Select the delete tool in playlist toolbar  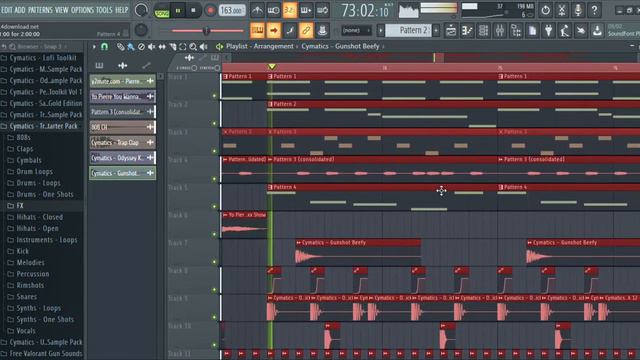(141, 47)
